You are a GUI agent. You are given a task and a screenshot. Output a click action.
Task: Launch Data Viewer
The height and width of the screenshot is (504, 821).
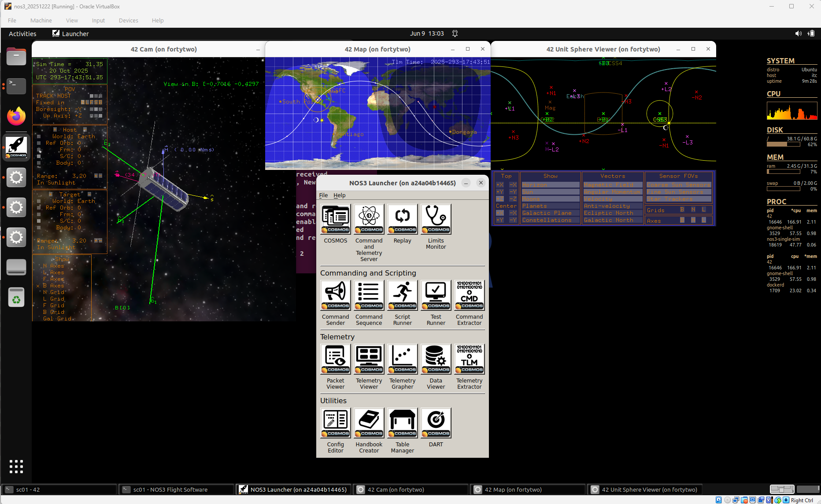click(x=436, y=359)
